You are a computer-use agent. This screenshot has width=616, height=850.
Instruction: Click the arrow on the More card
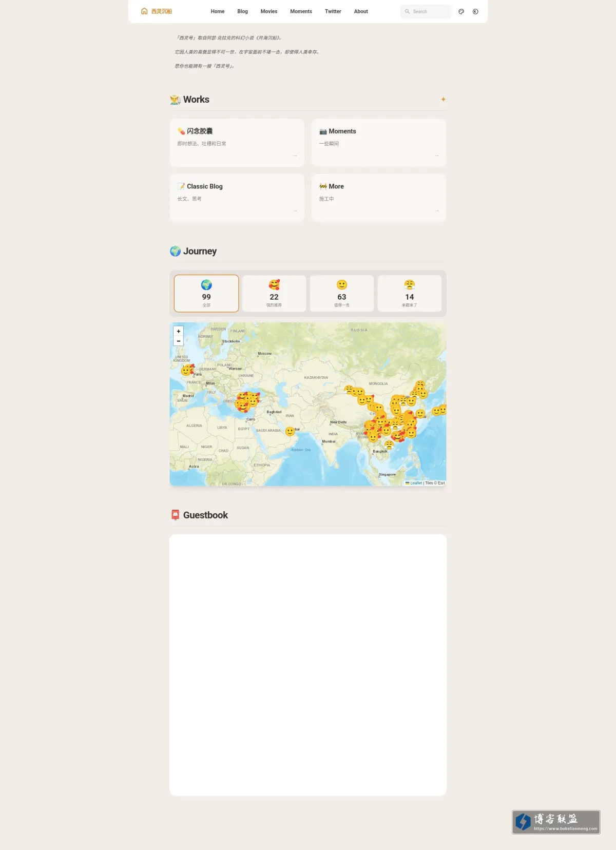click(437, 210)
